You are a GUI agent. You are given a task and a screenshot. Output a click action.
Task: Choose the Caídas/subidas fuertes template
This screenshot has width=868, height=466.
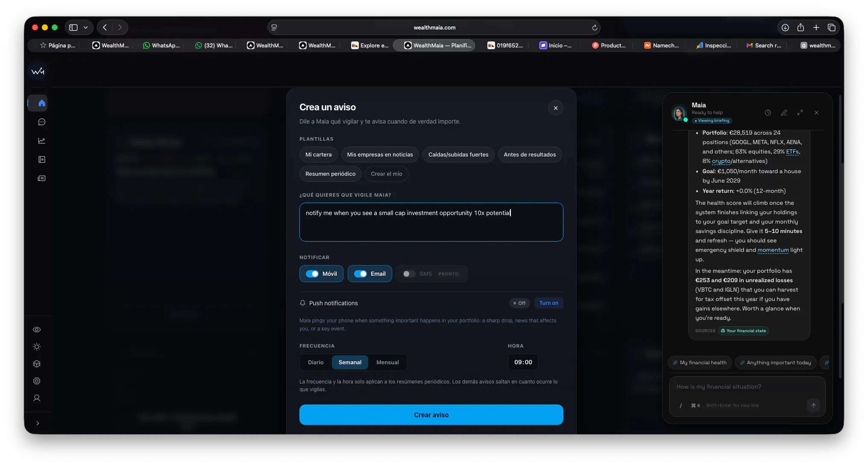coord(458,154)
